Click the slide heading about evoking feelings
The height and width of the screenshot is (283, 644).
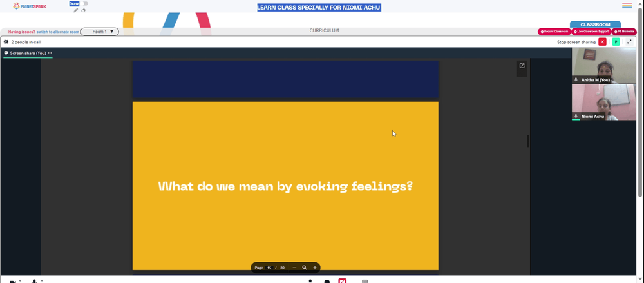285,186
